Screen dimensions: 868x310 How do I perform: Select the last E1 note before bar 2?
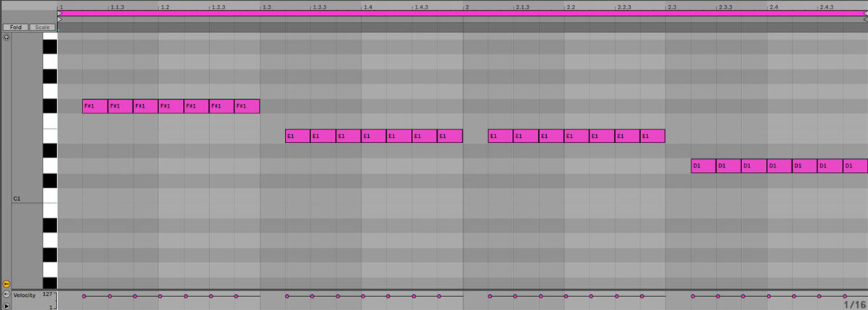[x=449, y=136]
